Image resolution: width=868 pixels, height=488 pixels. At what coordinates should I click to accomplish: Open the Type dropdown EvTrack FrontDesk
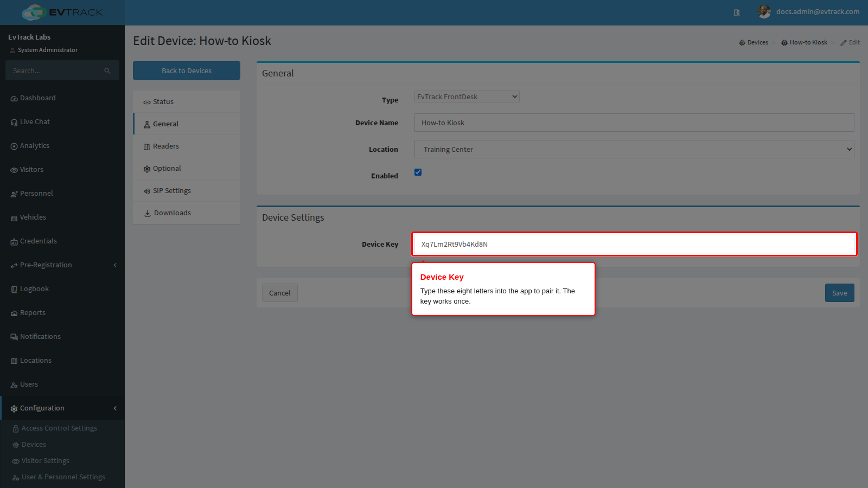[x=467, y=97]
